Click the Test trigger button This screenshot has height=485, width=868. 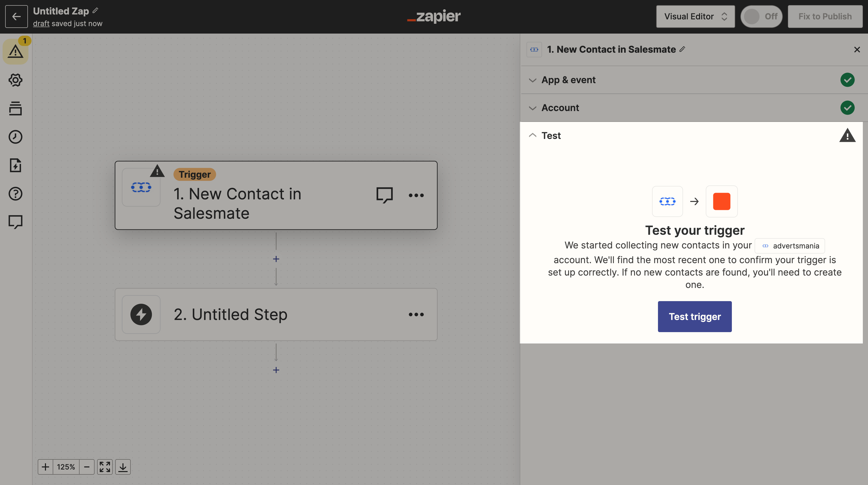point(694,317)
